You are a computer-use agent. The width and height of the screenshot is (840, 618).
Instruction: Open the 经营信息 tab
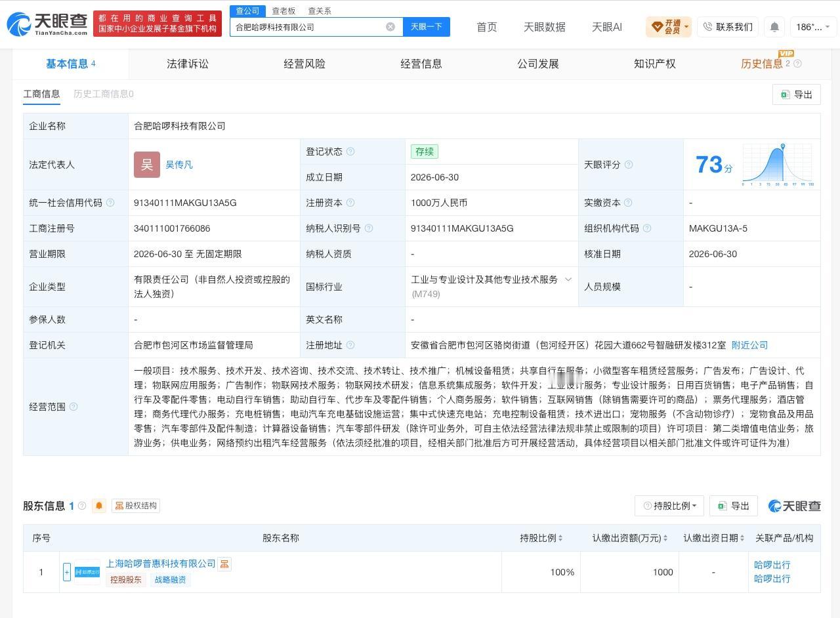coord(421,64)
